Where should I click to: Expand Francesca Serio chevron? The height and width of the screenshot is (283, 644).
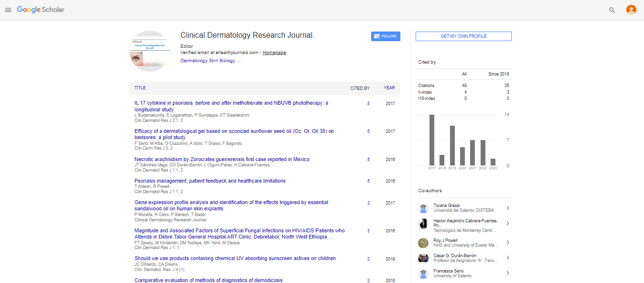coord(507,273)
